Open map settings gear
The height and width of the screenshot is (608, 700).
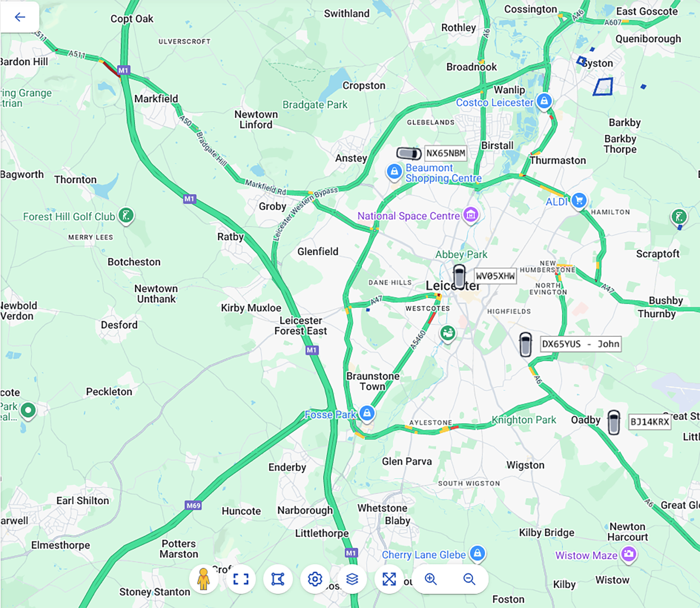tap(315, 579)
